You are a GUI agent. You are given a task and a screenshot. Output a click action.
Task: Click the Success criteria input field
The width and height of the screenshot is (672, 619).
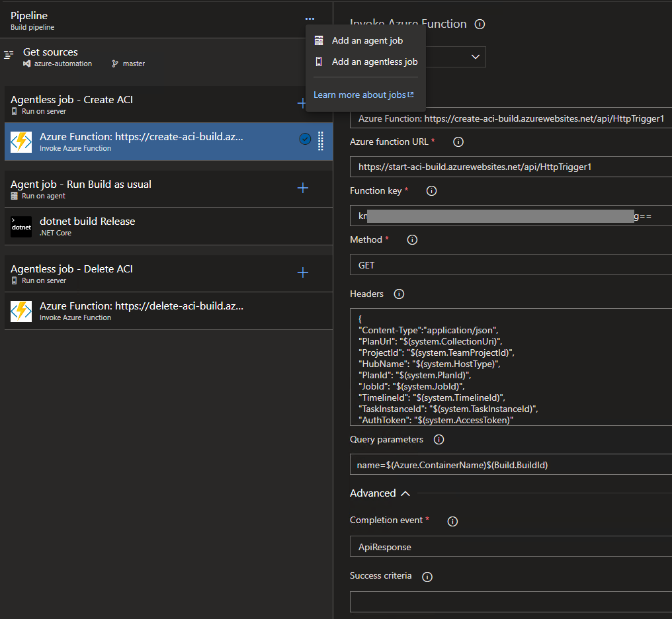tap(511, 602)
